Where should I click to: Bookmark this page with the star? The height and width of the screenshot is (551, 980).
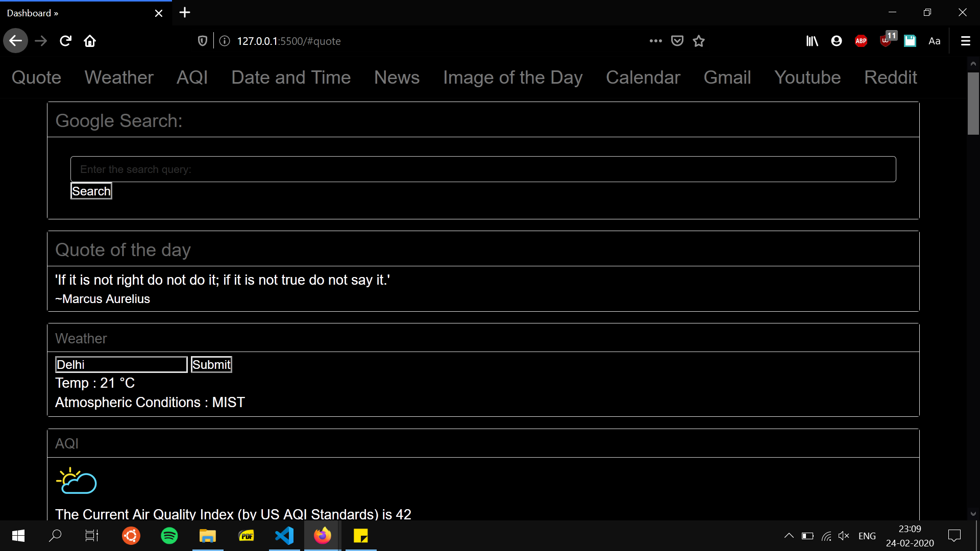[x=699, y=41]
